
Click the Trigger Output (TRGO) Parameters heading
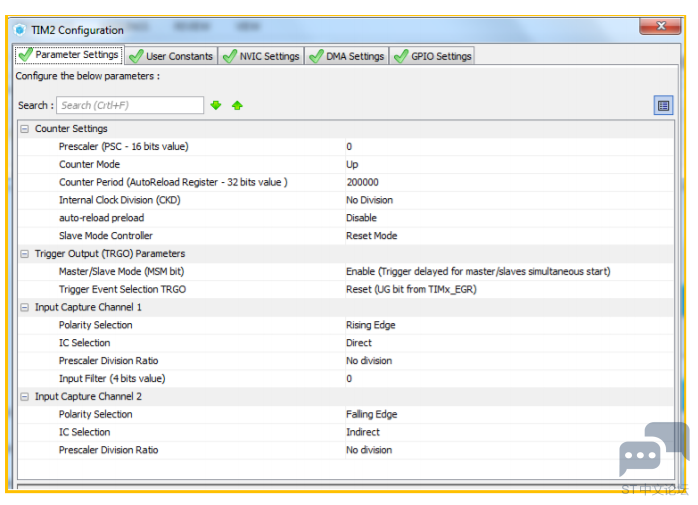[110, 254]
